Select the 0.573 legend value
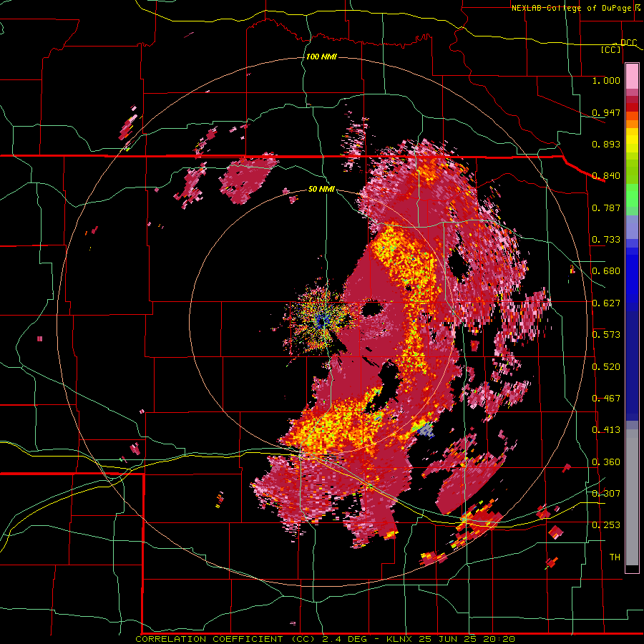Screen dimensions: 644x644 click(x=606, y=335)
